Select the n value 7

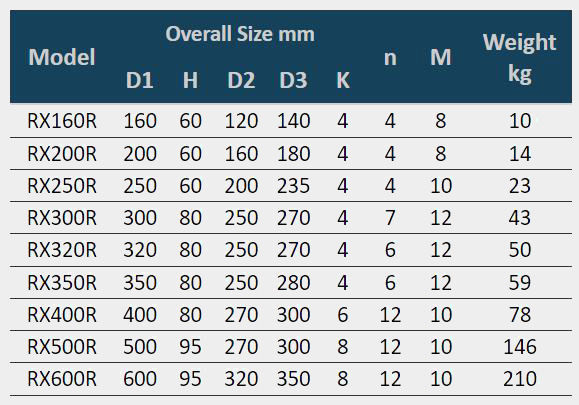pos(390,217)
